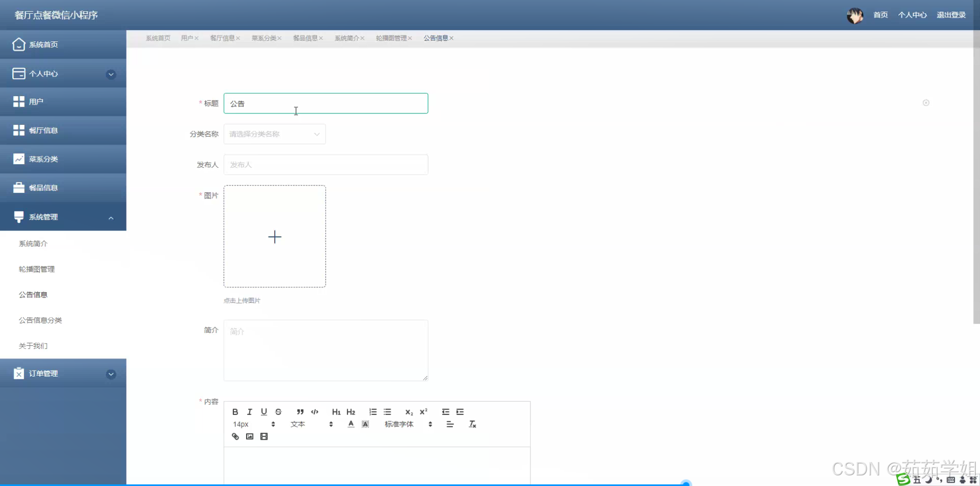
Task: Open 餐品信息 in the sidebar
Action: 63,187
